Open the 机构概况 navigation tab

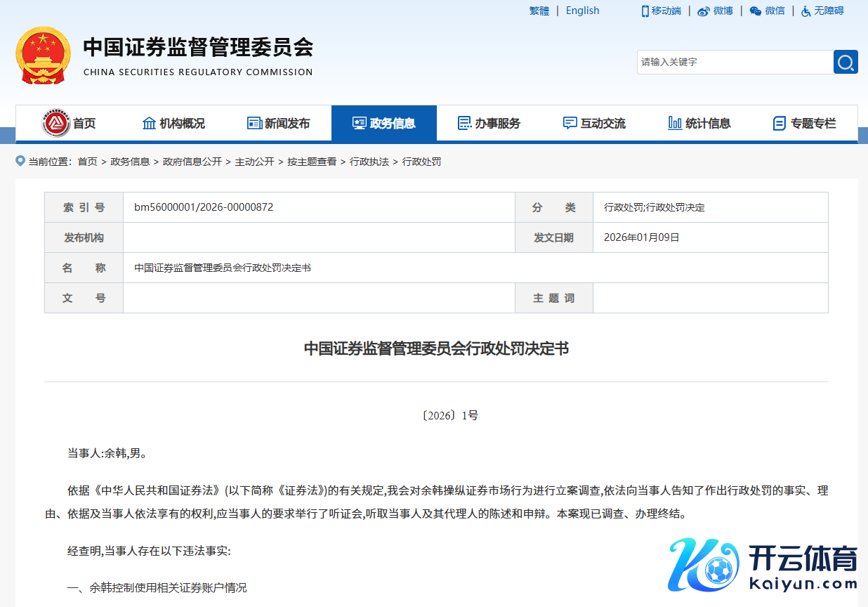tap(173, 124)
